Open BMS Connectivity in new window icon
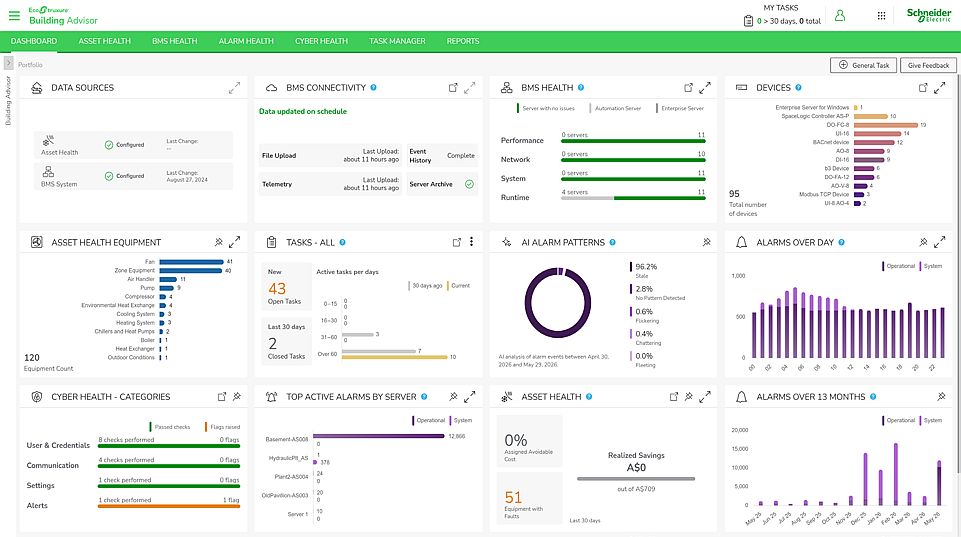Screen dimensions: 961x537 [453, 88]
